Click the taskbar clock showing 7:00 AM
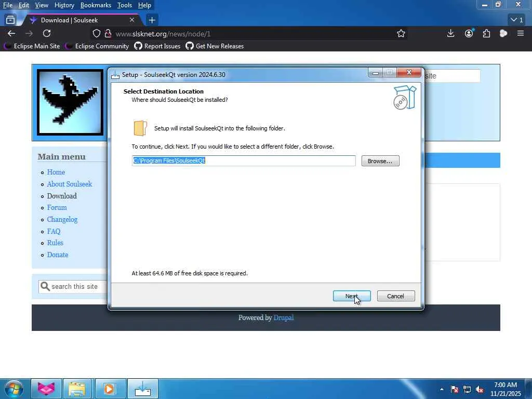The width and height of the screenshot is (532, 399). 506,389
